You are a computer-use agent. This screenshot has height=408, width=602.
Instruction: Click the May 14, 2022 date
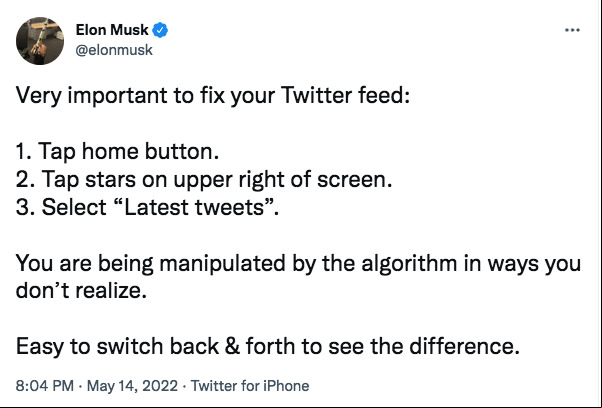click(132, 386)
